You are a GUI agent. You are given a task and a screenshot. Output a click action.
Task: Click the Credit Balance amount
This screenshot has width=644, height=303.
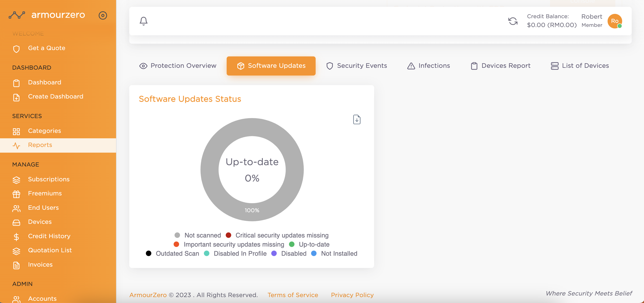[x=552, y=25]
